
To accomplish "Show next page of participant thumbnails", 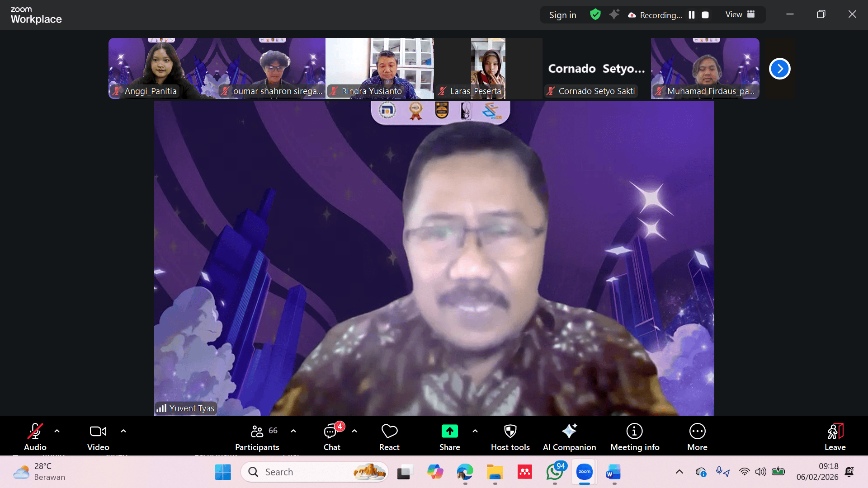I will [x=779, y=69].
